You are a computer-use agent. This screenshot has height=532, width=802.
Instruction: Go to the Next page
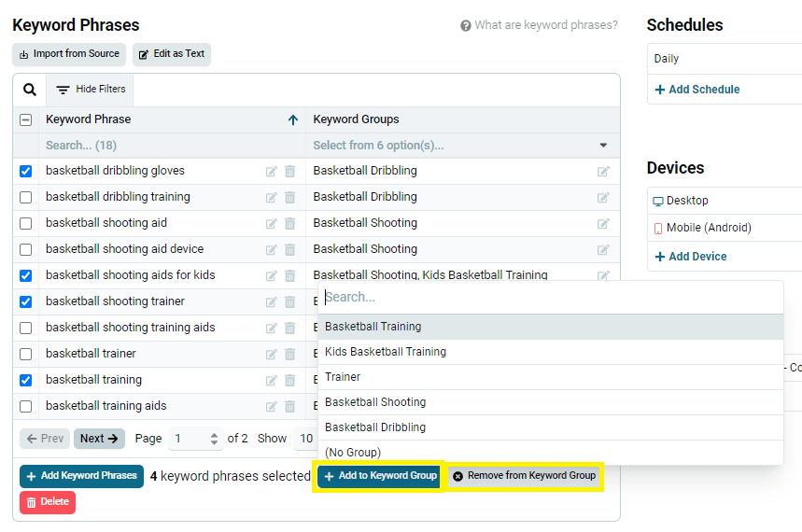pos(99,439)
